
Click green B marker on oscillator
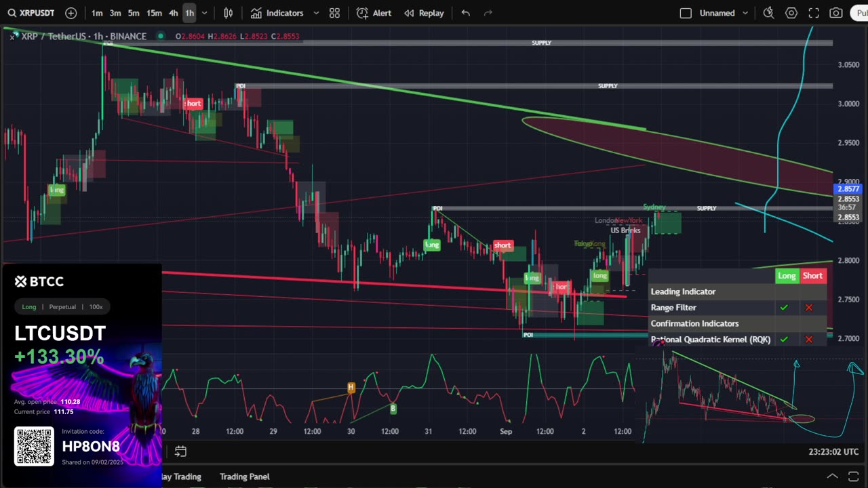(x=393, y=408)
